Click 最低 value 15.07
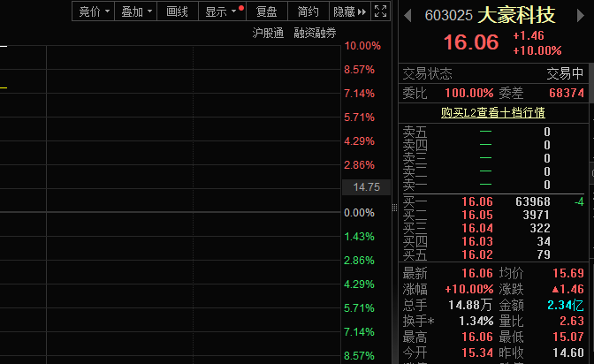594x364 pixels. (567, 337)
